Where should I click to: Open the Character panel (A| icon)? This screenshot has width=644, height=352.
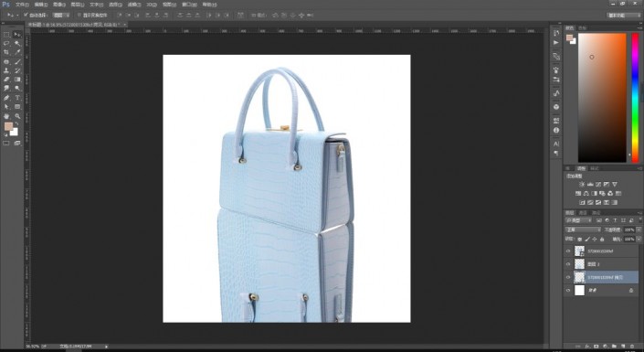(556, 144)
